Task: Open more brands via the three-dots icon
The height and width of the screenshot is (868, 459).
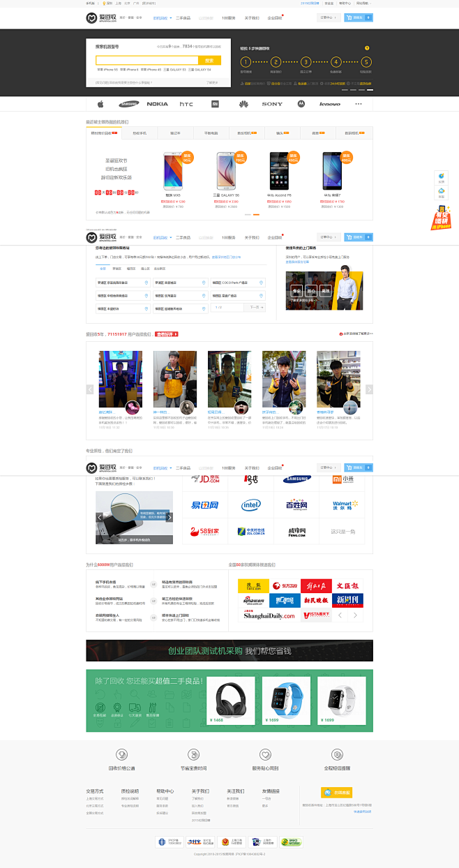Action: pyautogui.click(x=359, y=104)
